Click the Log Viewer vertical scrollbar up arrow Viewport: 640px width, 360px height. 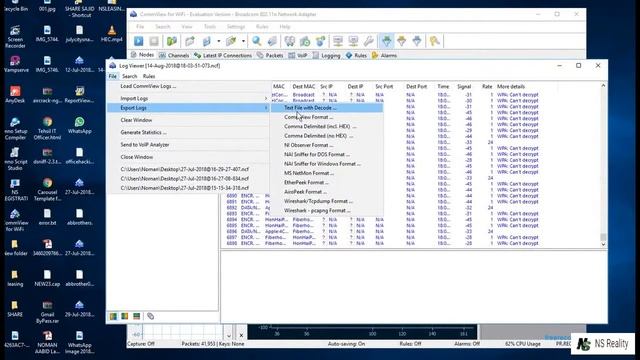[x=603, y=86]
